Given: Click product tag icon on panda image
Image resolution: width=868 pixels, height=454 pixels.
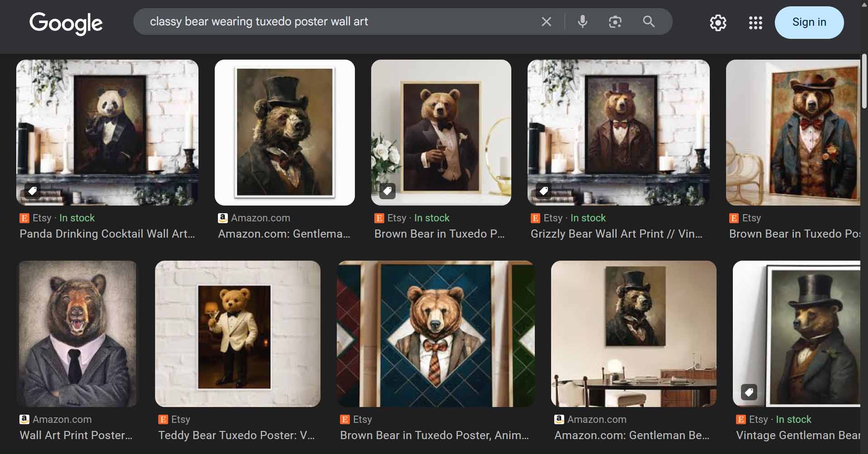Looking at the screenshot, I should (32, 191).
